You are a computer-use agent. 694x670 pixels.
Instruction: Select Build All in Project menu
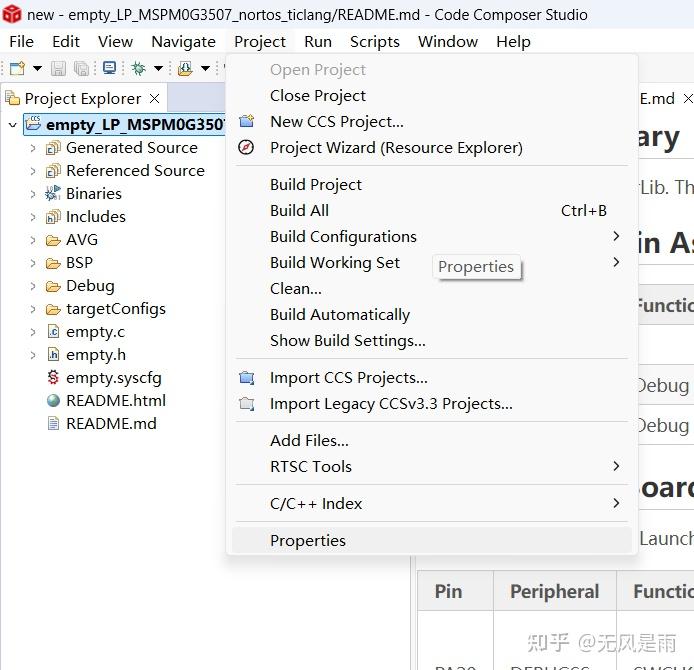(432, 211)
